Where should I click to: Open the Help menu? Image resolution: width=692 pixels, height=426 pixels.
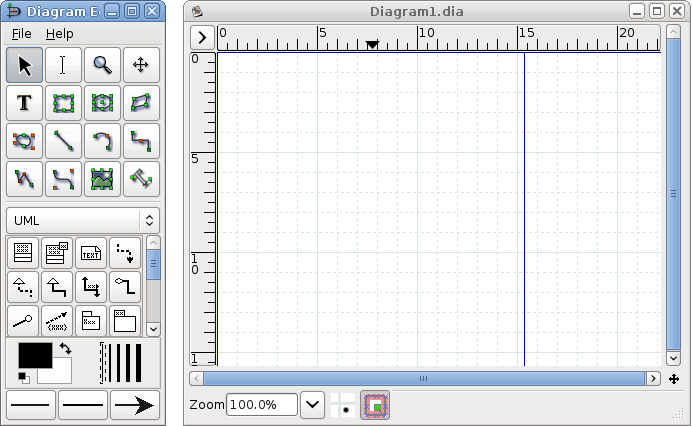tap(59, 34)
